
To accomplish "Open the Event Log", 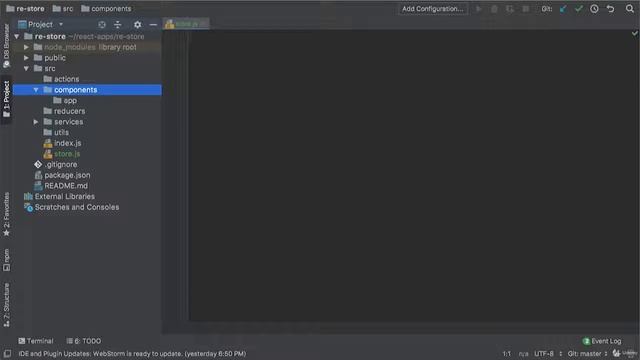I will pyautogui.click(x=602, y=341).
